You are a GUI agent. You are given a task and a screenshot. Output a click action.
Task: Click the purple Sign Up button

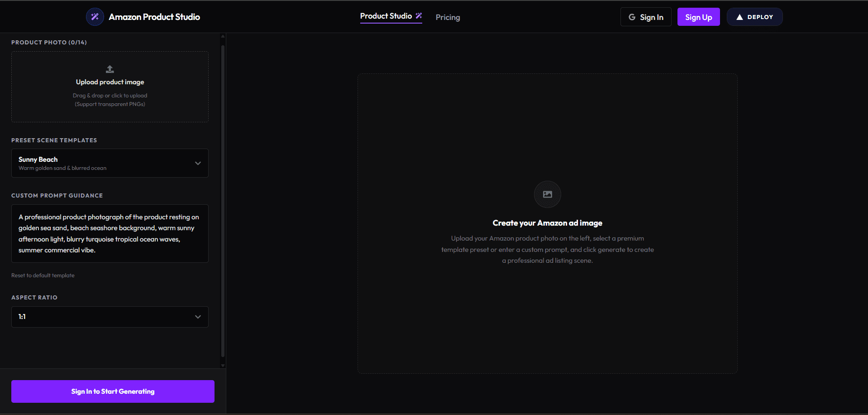pos(698,17)
